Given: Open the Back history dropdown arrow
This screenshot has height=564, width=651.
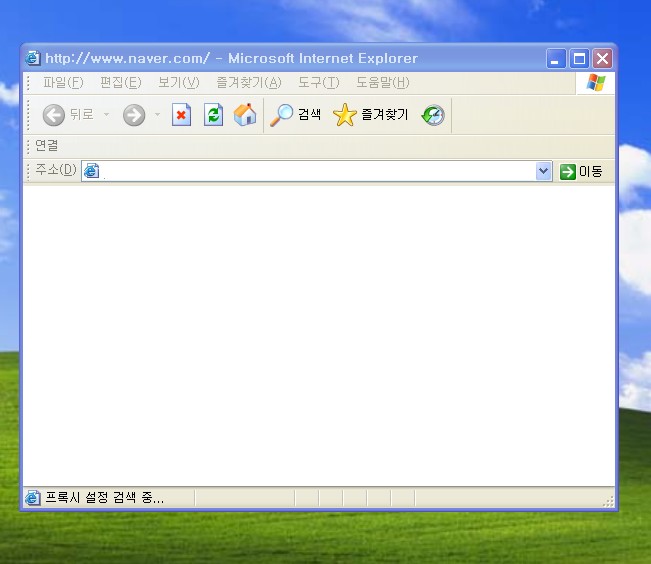Looking at the screenshot, I should pos(107,114).
